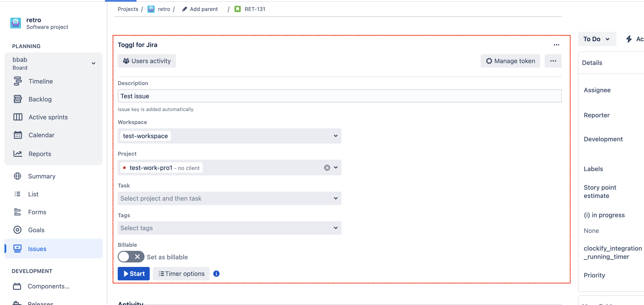Click the ellipsis button next to Manage token
This screenshot has width=644, height=305.
[x=553, y=61]
